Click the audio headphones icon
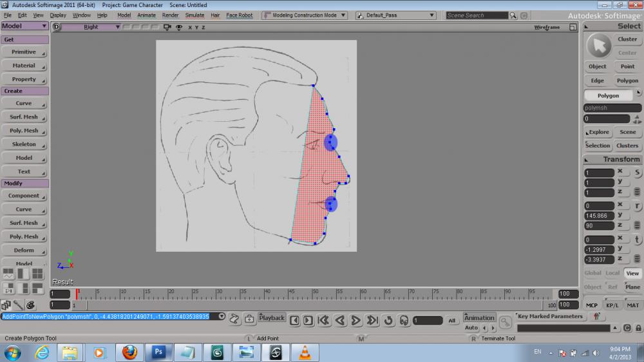 tap(404, 320)
